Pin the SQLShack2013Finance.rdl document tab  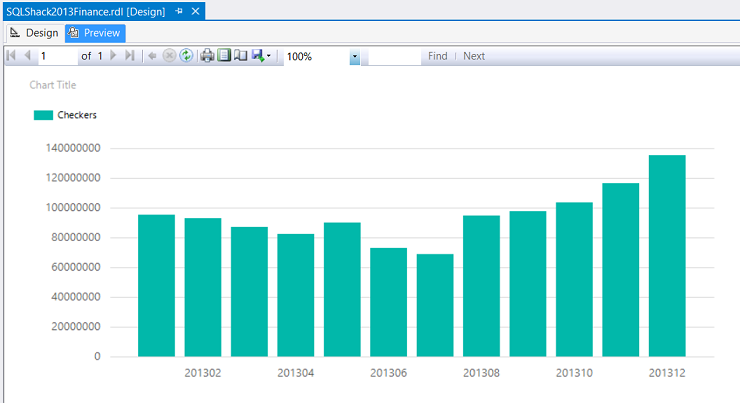click(x=179, y=10)
